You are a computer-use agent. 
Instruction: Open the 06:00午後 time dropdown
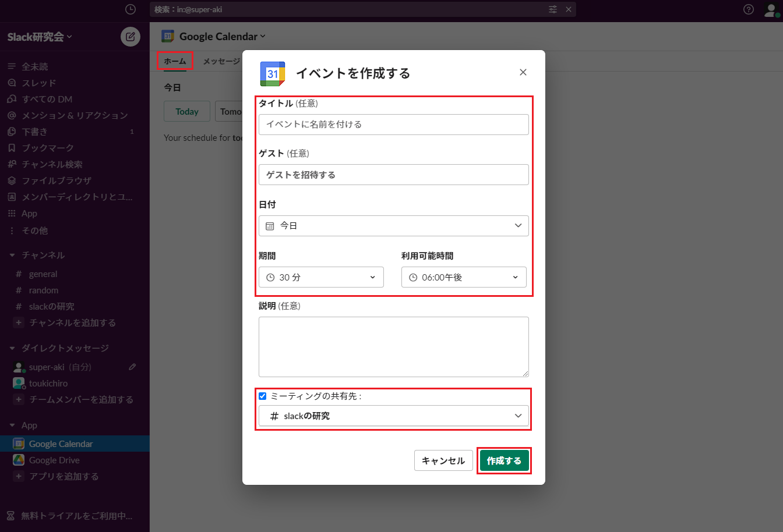tap(464, 278)
